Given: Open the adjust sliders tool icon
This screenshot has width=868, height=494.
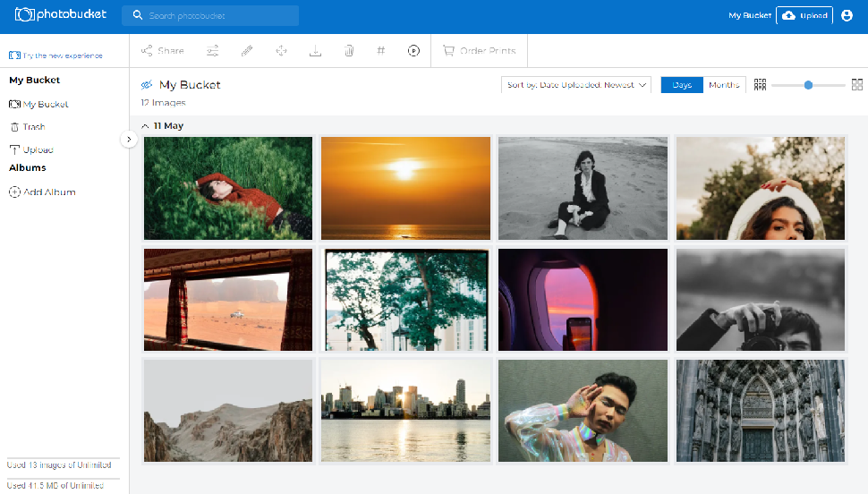Looking at the screenshot, I should point(213,50).
